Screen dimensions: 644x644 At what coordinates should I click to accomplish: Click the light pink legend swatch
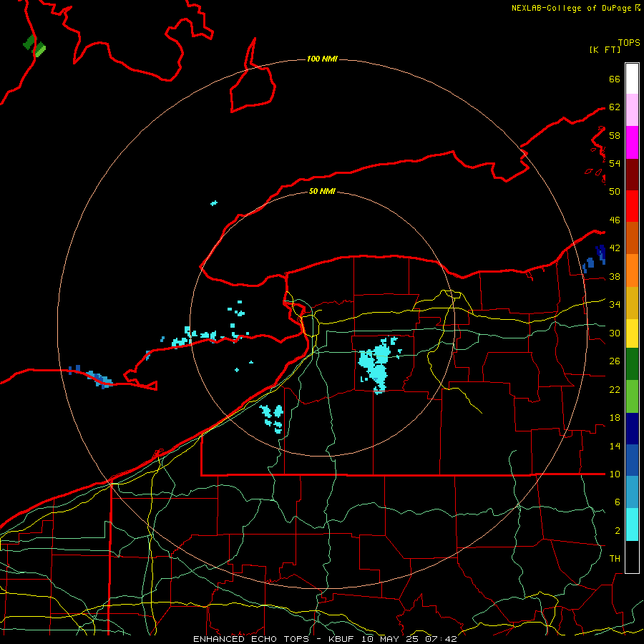click(632, 109)
